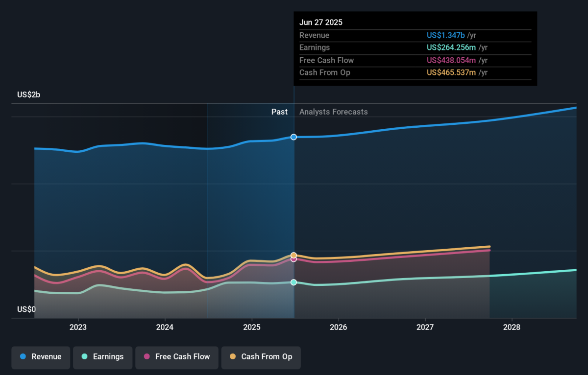
Task: Toggle the Earnings series in legend
Action: (102, 357)
